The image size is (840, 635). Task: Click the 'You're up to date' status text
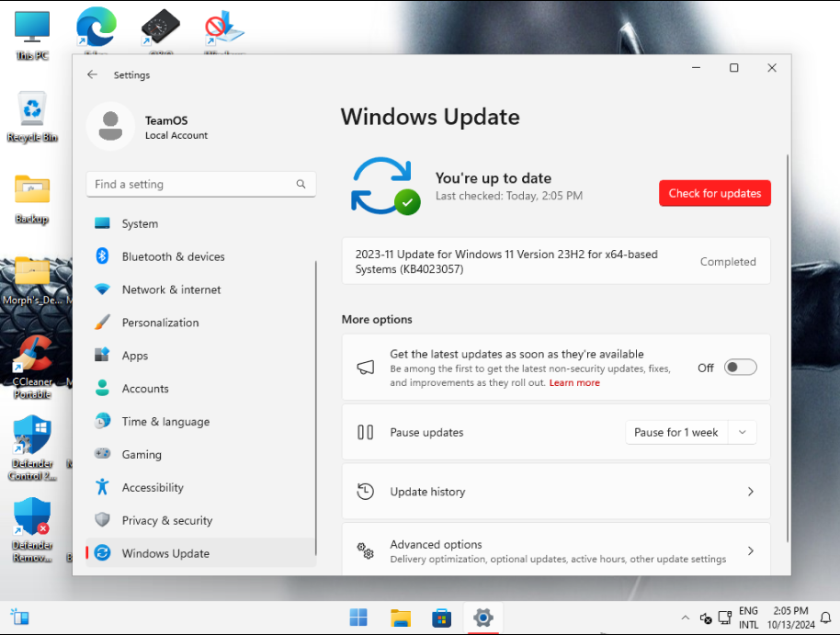coord(494,178)
